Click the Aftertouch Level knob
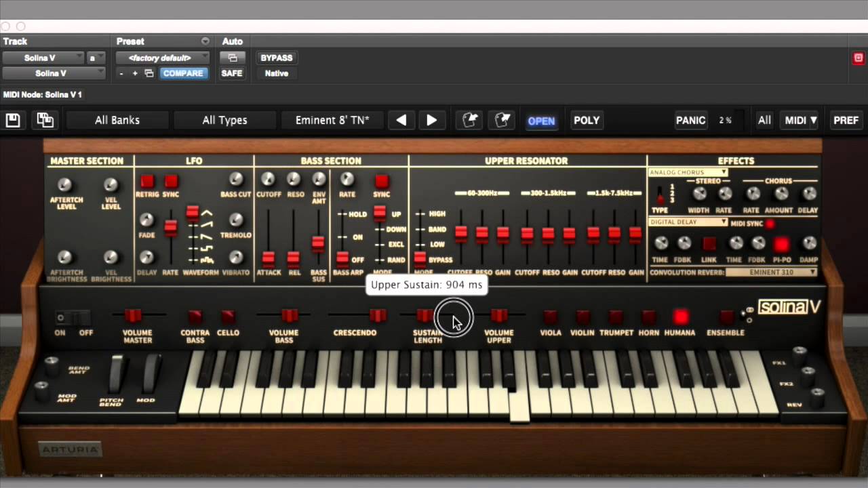The image size is (868, 488). [x=64, y=184]
